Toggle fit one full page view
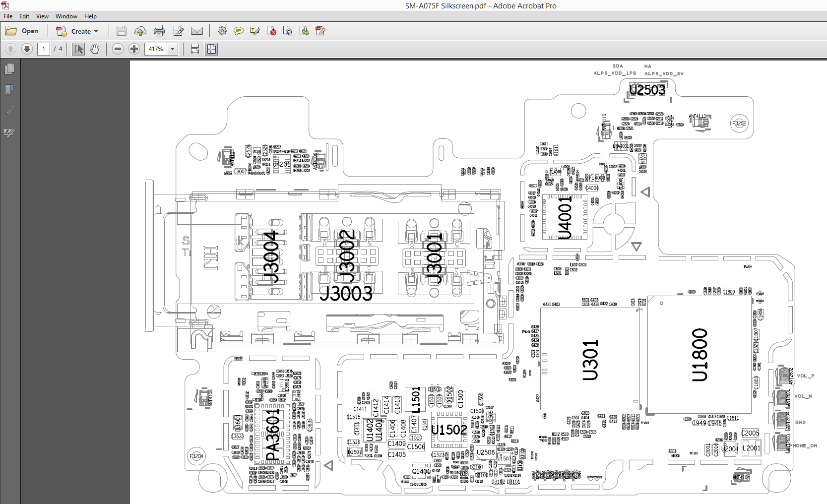 click(x=211, y=49)
